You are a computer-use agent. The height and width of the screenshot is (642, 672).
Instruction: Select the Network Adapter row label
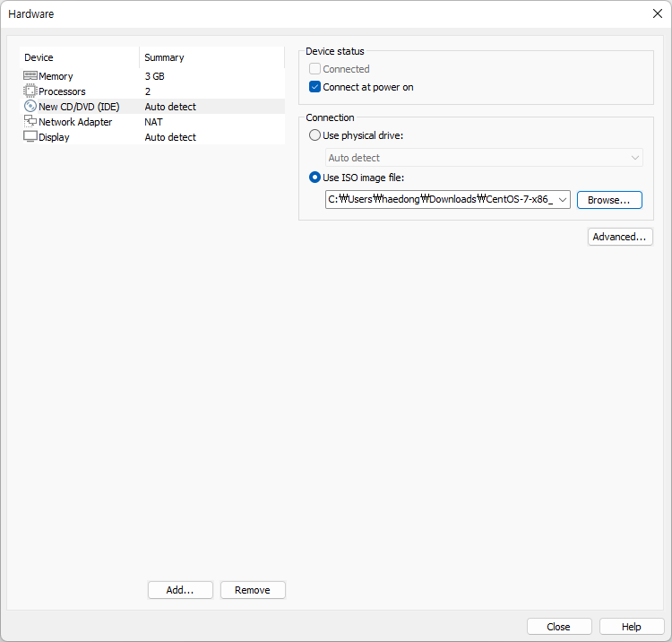click(75, 122)
